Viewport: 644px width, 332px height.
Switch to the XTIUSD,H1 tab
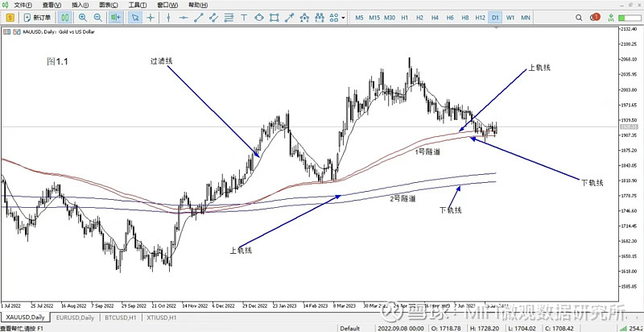(160, 317)
